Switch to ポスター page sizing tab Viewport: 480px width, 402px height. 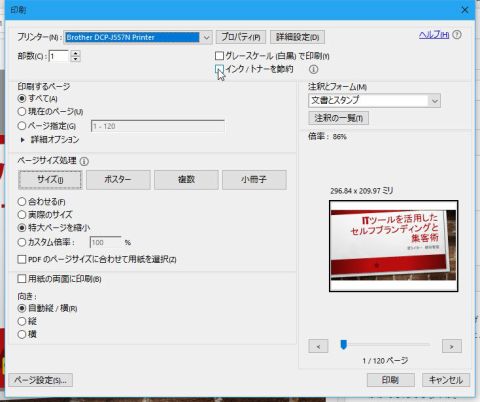pyautogui.click(x=118, y=180)
